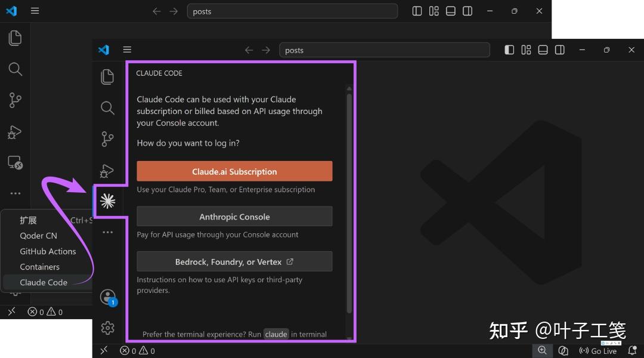Image resolution: width=644 pixels, height=358 pixels.
Task: Click the posts command center in back window
Action: point(292,11)
